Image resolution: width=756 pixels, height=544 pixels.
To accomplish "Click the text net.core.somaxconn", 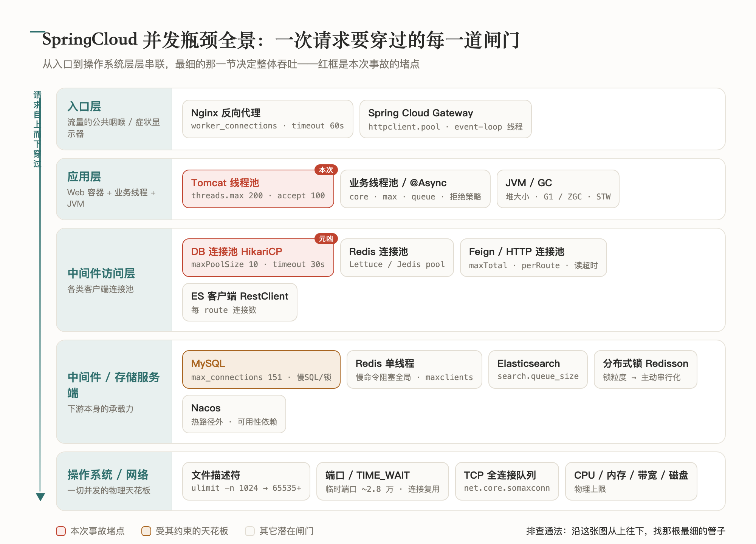I will [507, 488].
